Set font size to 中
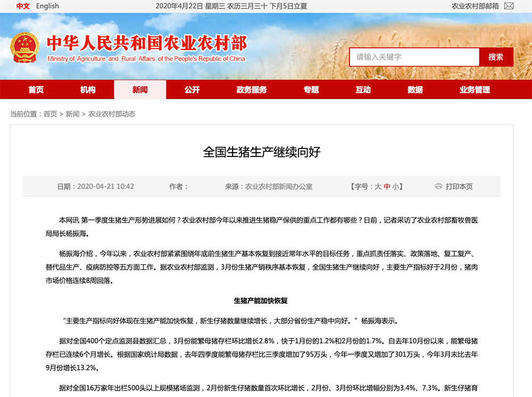The height and width of the screenshot is (397, 532). click(x=387, y=186)
